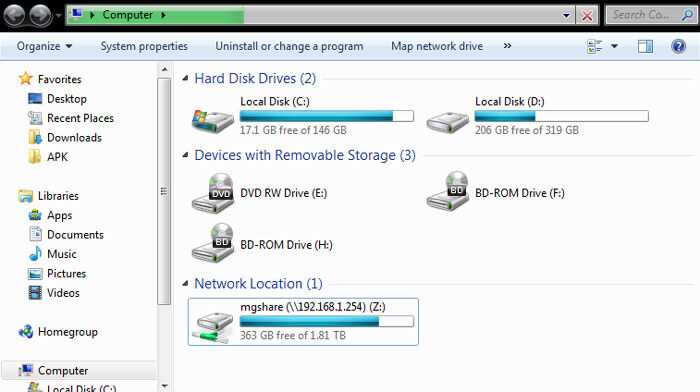700x392 pixels.
Task: Open the Organize menu
Action: coord(44,46)
